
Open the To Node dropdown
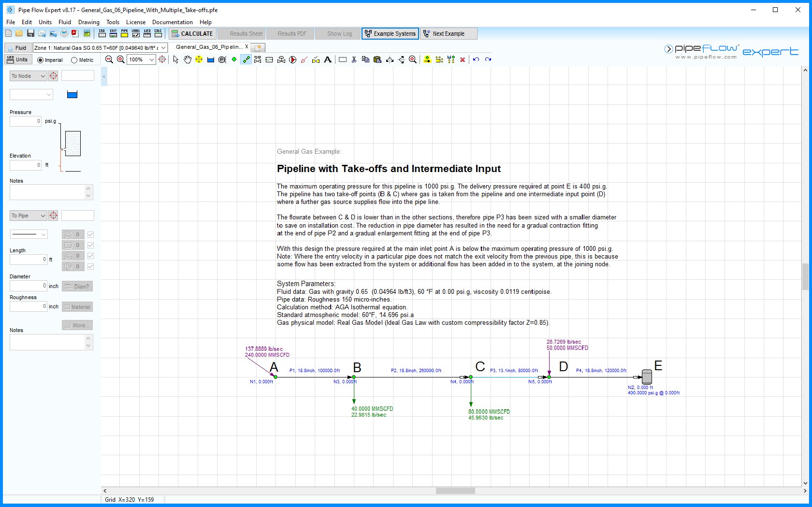(29, 76)
